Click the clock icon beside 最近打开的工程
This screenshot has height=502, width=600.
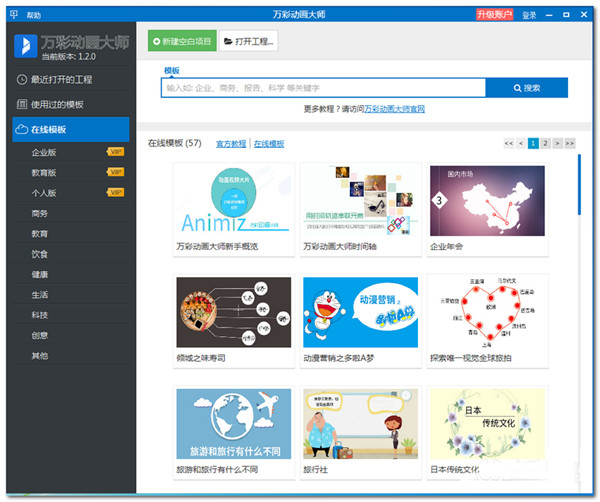click(x=22, y=79)
